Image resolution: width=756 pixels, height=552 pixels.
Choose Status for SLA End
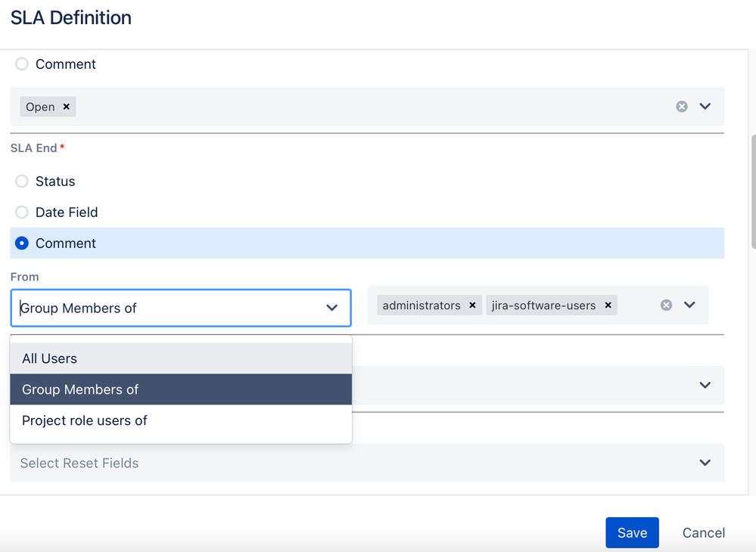coord(22,181)
